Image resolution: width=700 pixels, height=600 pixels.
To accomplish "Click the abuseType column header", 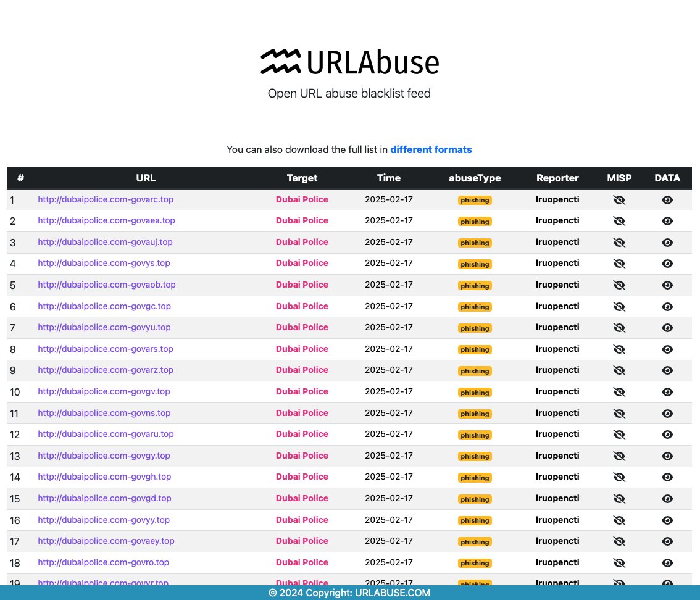I will 475,178.
